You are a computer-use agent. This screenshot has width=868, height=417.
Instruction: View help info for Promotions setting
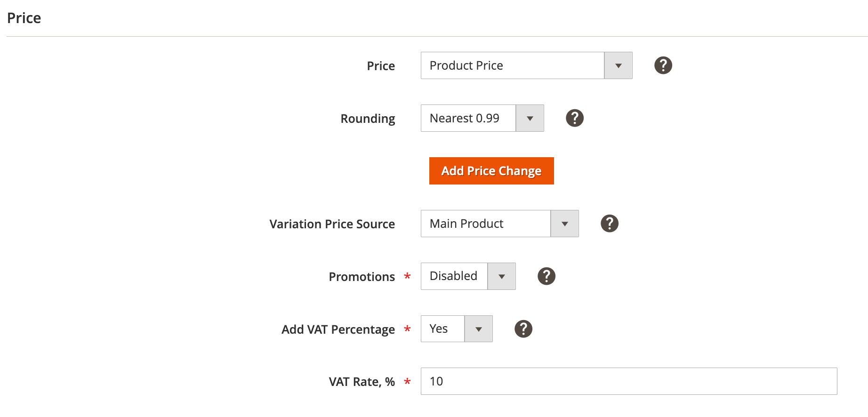[546, 276]
